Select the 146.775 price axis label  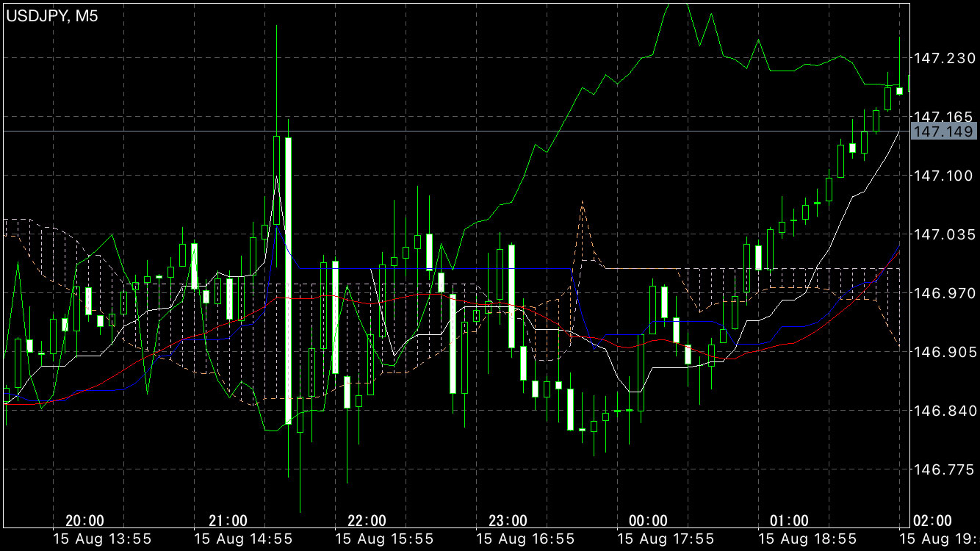point(943,469)
